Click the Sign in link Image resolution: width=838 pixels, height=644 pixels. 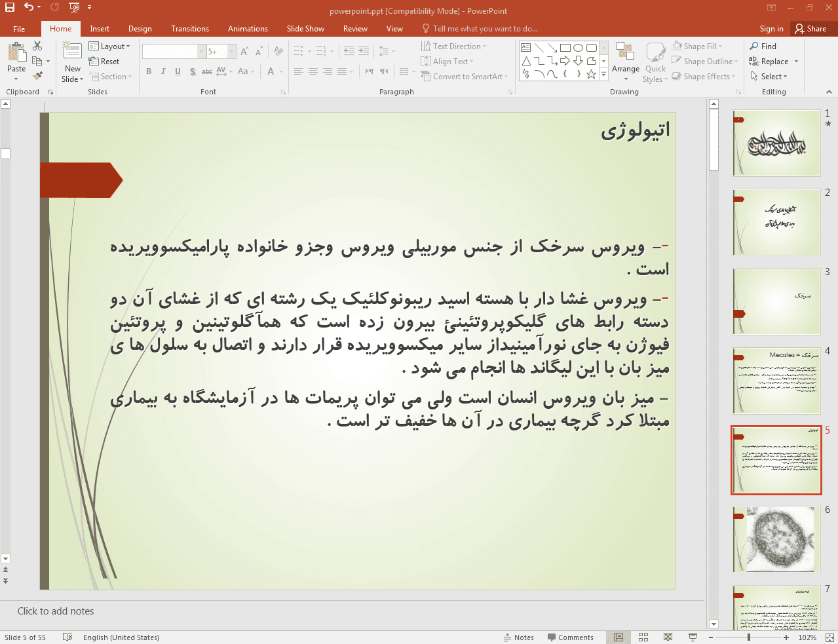coord(771,28)
